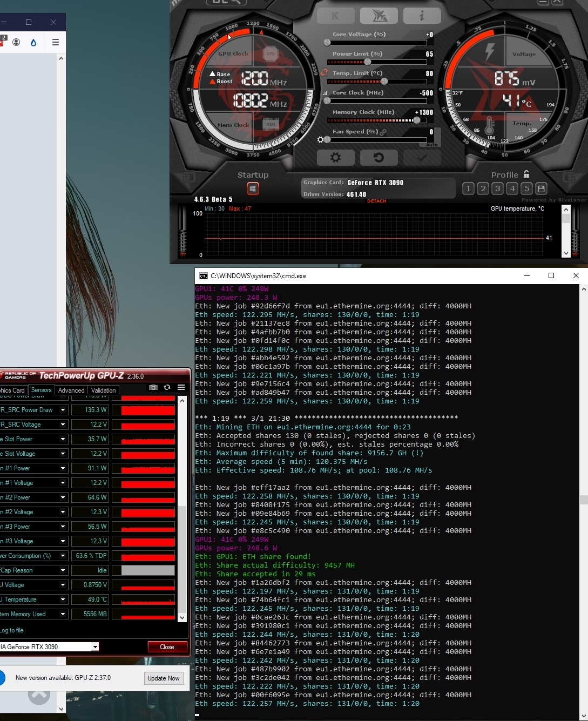Viewport: 588px width, 721px height.
Task: Click the GPU-Z sensors scrollbar down arrow
Action: click(x=183, y=617)
